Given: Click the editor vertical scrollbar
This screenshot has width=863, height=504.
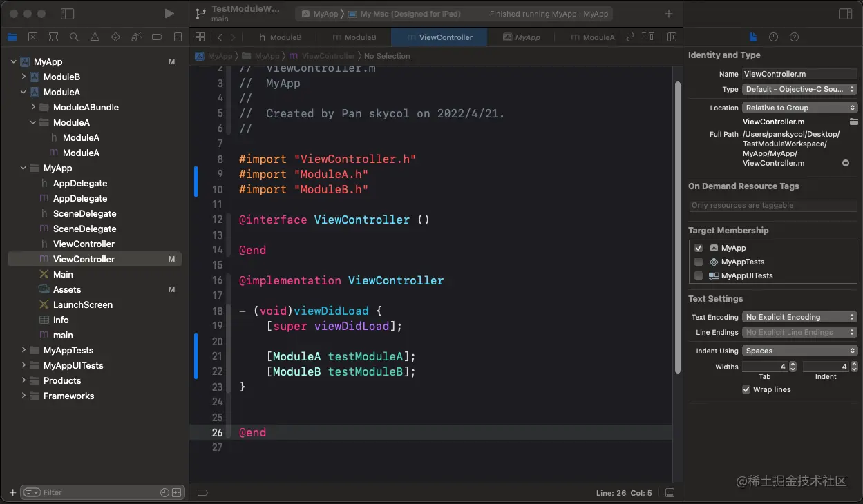Looking at the screenshot, I should coord(678,228).
